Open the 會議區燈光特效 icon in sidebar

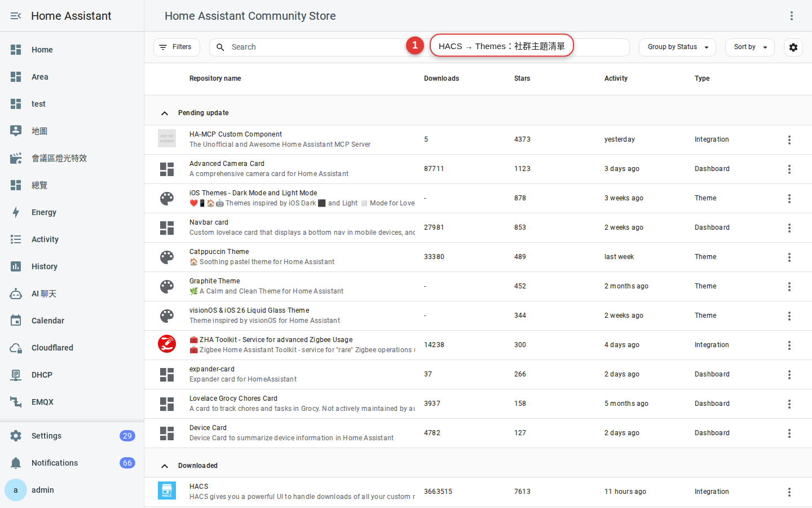tap(16, 158)
